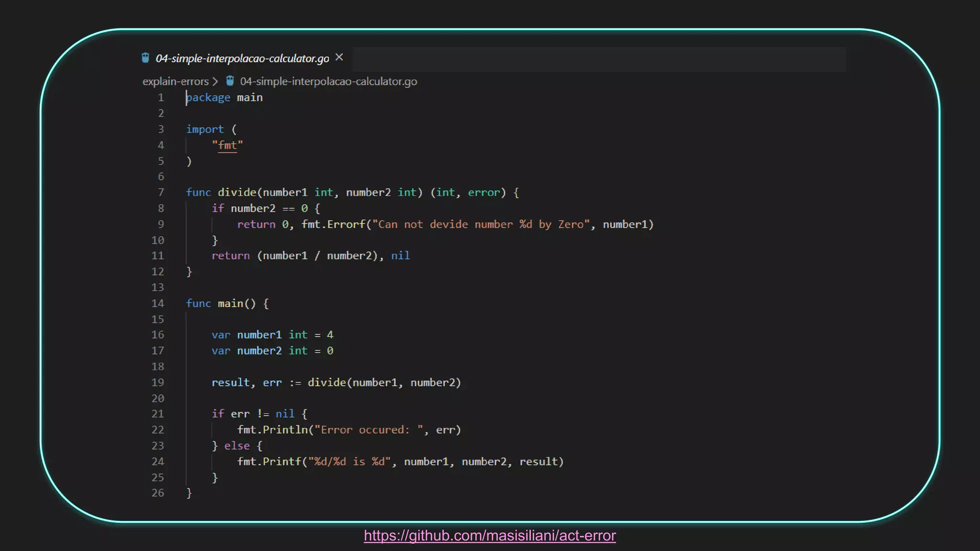Click the explain-errors breadcrumb folder
Image resolution: width=980 pixels, height=551 pixels.
pos(176,81)
